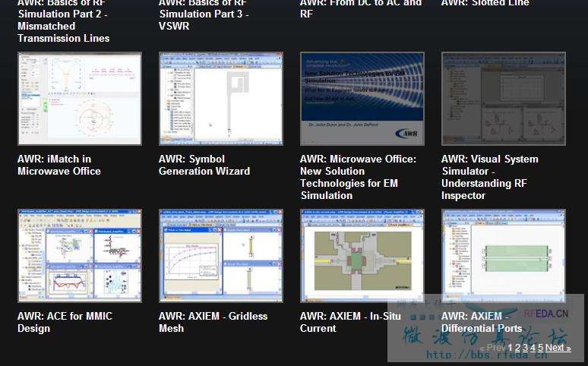Click the title 'AWR: ACE for MMIC Design'
This screenshot has height=366, width=588.
coord(65,322)
